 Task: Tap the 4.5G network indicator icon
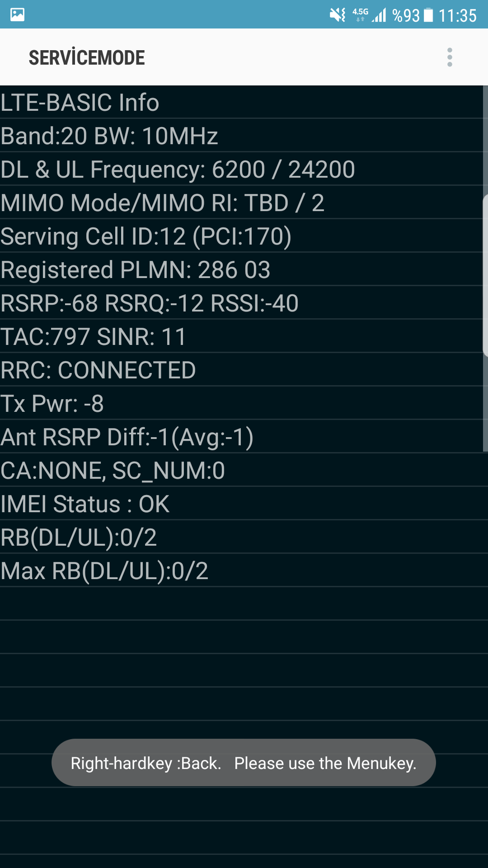coord(360,14)
